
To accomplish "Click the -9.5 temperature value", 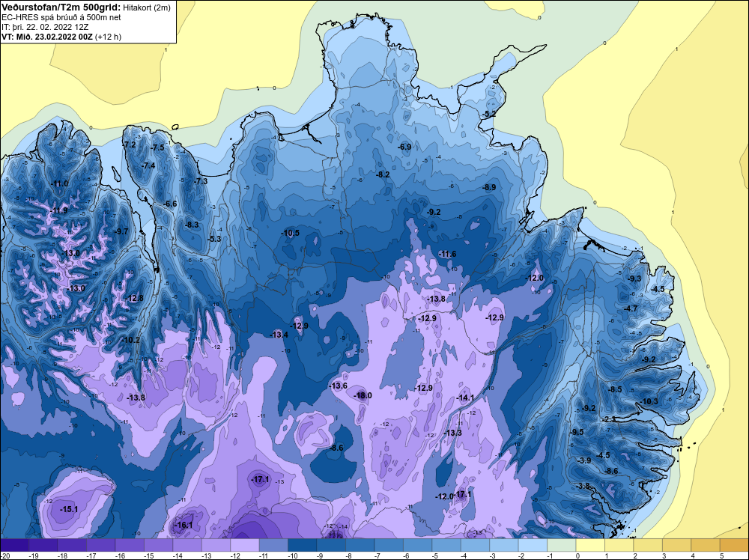I will [x=577, y=432].
